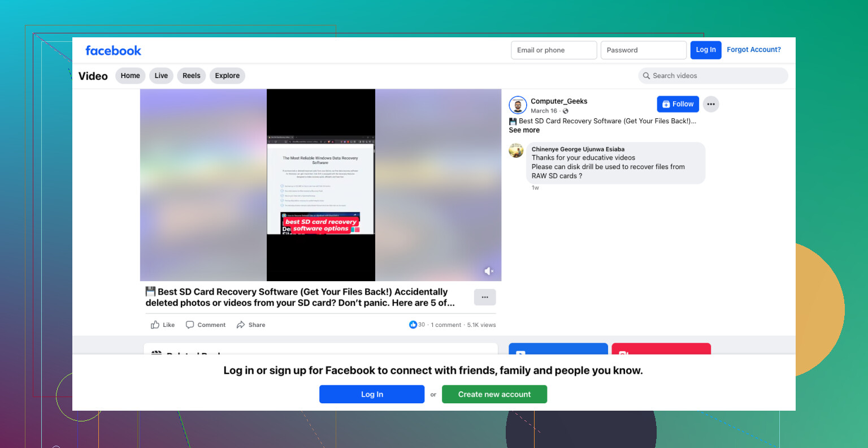Click the March 16 post date
868x448 pixels.
[x=544, y=111]
